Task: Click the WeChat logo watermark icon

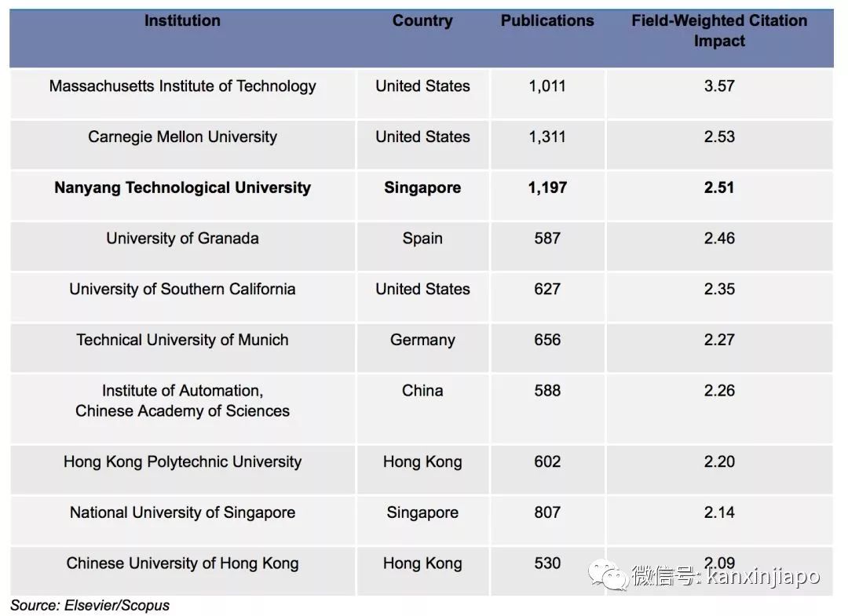Action: click(610, 575)
